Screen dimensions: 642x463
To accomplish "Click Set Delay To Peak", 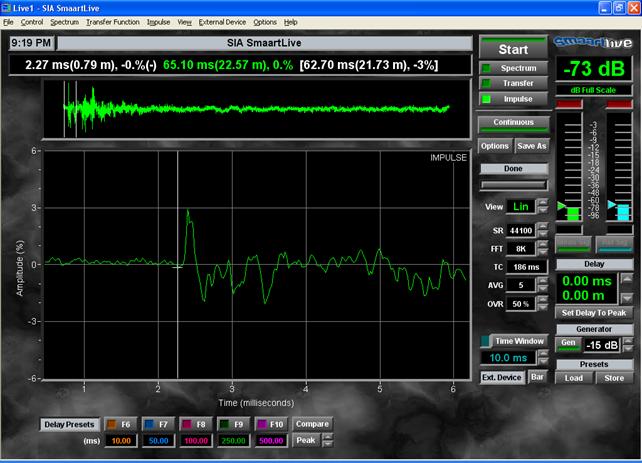I will (594, 313).
